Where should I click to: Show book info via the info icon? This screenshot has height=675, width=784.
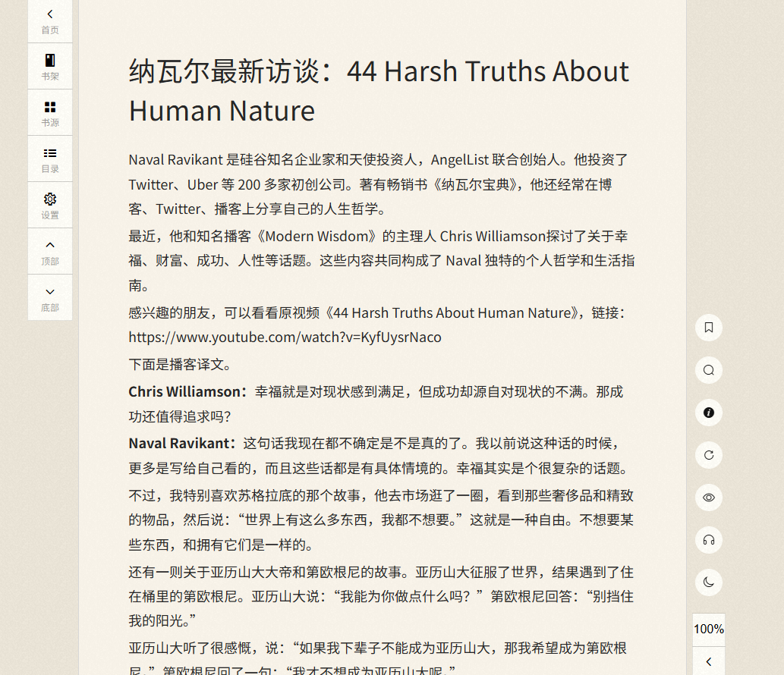click(x=709, y=413)
